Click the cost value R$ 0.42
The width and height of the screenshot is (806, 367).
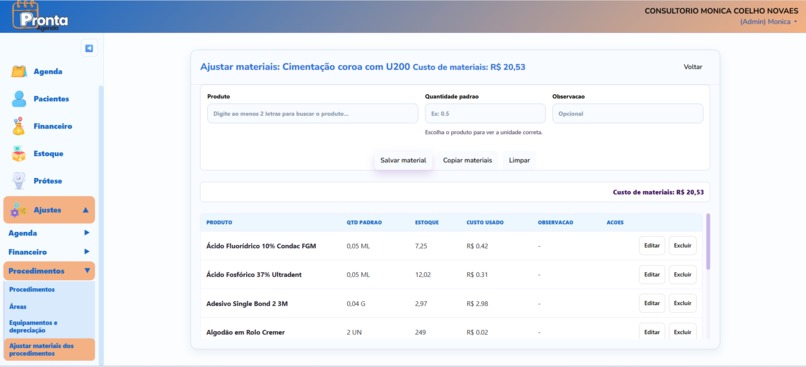click(x=477, y=246)
